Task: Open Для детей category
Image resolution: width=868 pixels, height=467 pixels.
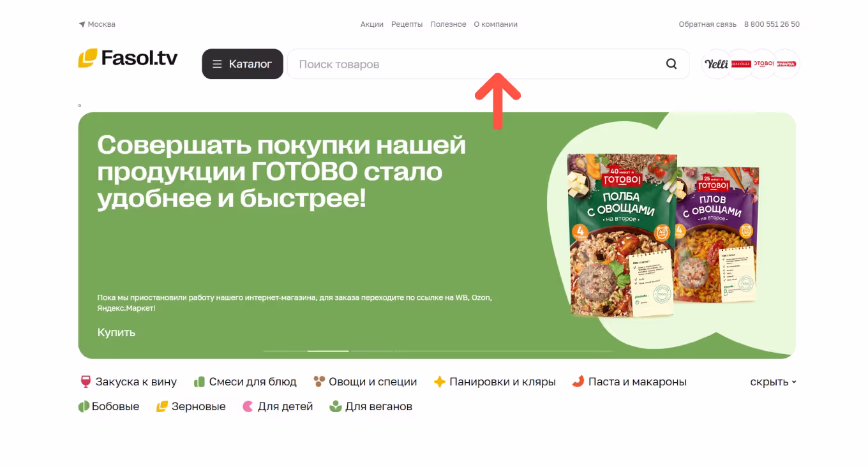Action: pyautogui.click(x=278, y=406)
